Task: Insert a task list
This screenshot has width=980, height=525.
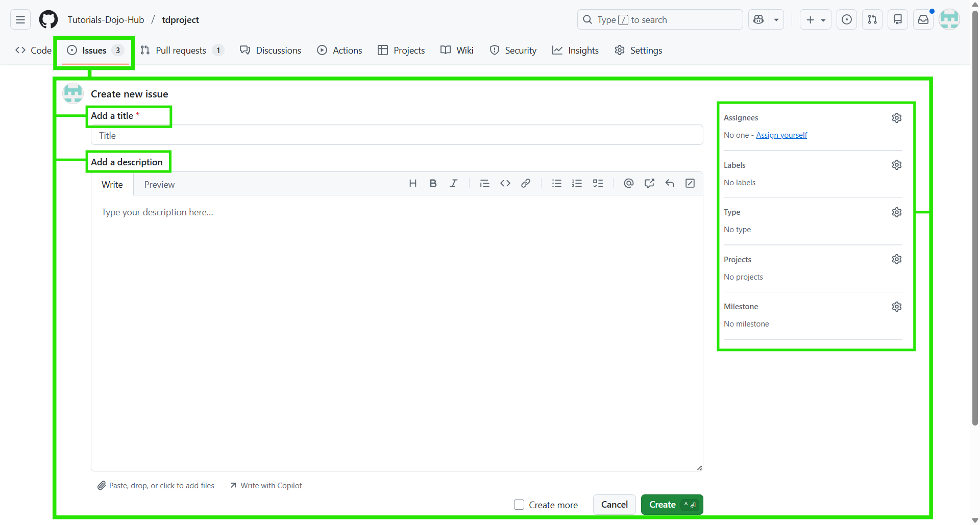Action: point(598,183)
